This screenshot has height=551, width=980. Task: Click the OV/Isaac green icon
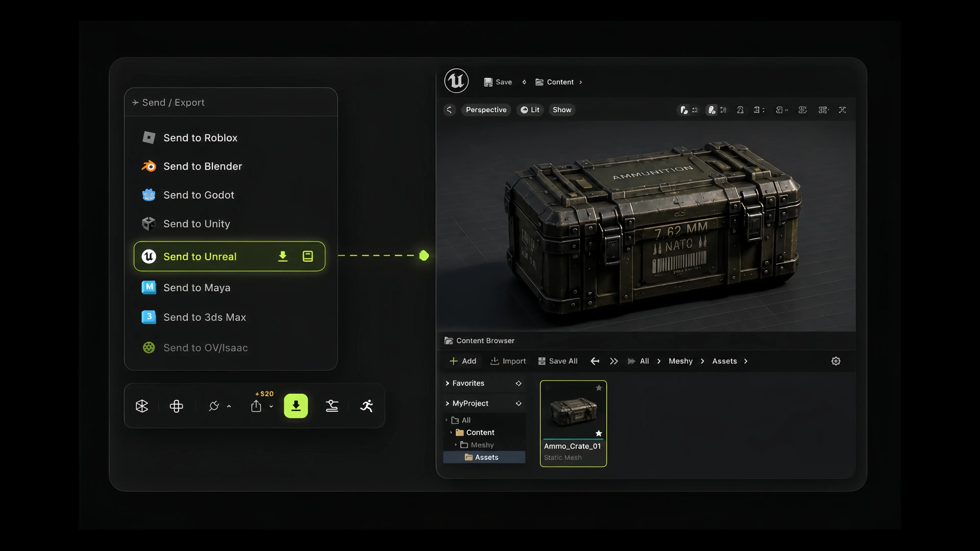click(149, 347)
